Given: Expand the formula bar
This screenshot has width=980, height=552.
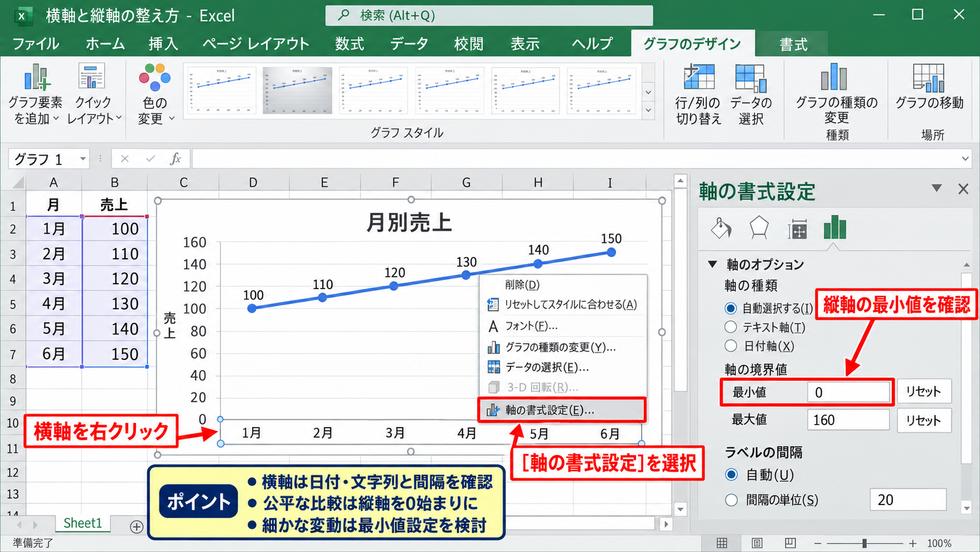Looking at the screenshot, I should point(965,158).
